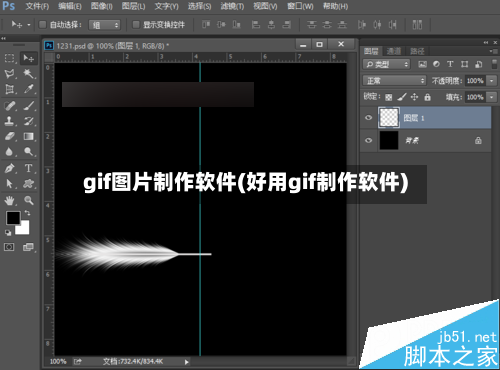500x370 pixels.
Task: Open 滤镜(T) menu
Action: click(232, 6)
